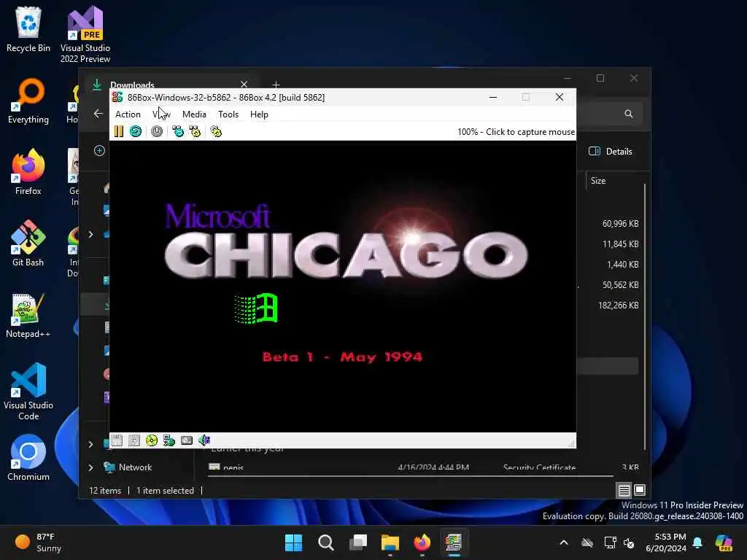Select the Notepad++ desktop shortcut
This screenshot has width=747, height=560.
click(x=28, y=315)
